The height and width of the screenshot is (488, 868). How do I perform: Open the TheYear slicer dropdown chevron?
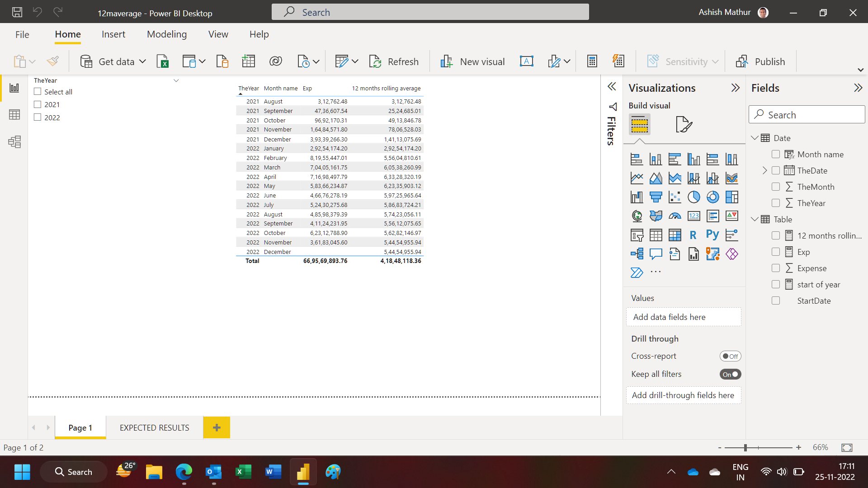[x=176, y=80]
